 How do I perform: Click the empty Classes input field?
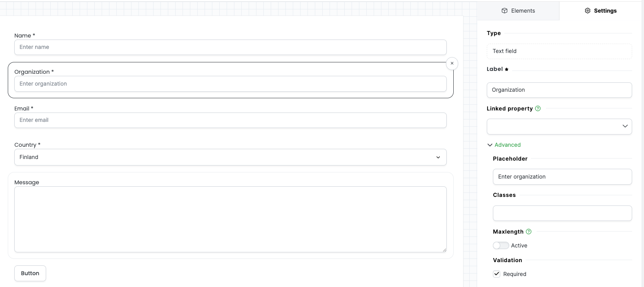(562, 213)
